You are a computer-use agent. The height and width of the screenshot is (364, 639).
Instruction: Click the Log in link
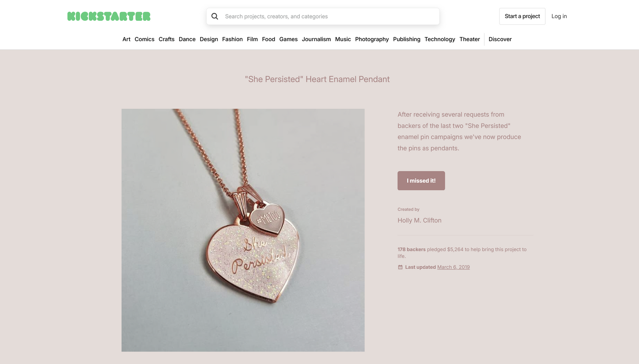(559, 16)
